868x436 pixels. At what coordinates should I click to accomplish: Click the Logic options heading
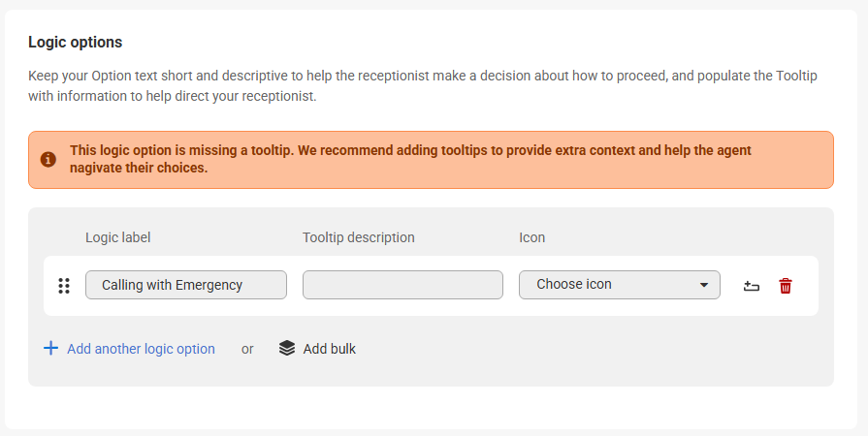76,42
